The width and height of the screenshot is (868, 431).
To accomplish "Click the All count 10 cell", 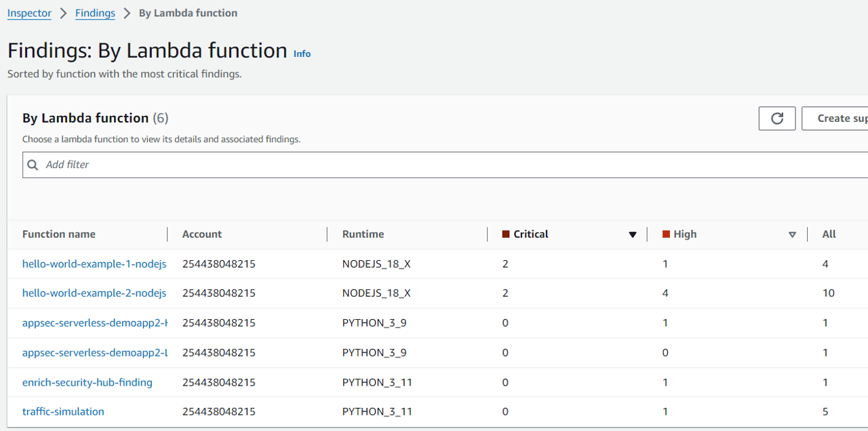I will click(829, 293).
